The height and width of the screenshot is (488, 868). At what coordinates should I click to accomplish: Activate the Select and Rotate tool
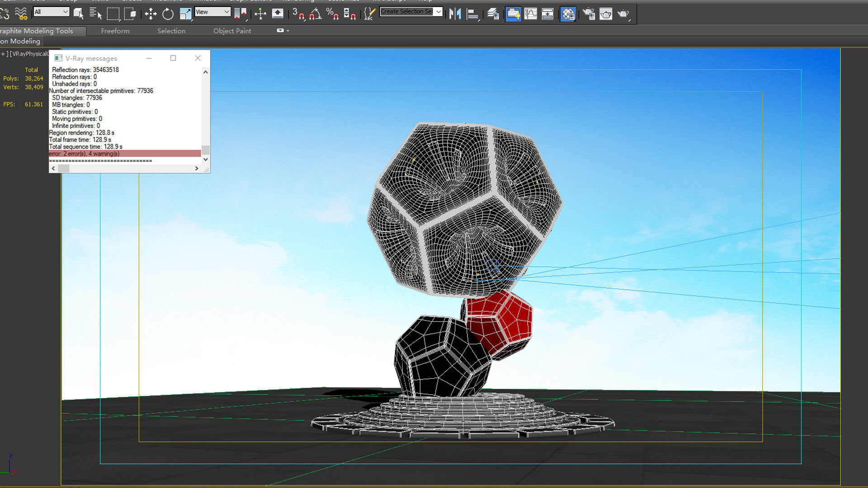pyautogui.click(x=168, y=14)
